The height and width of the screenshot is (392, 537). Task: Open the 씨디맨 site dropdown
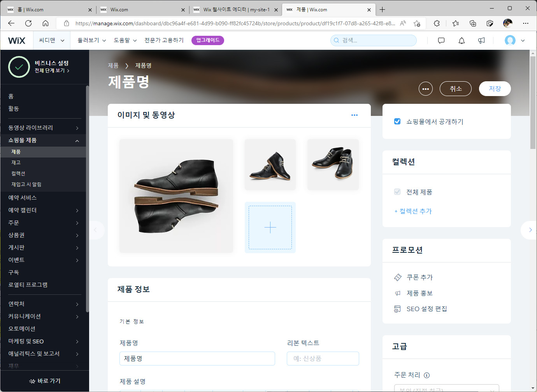tap(52, 40)
